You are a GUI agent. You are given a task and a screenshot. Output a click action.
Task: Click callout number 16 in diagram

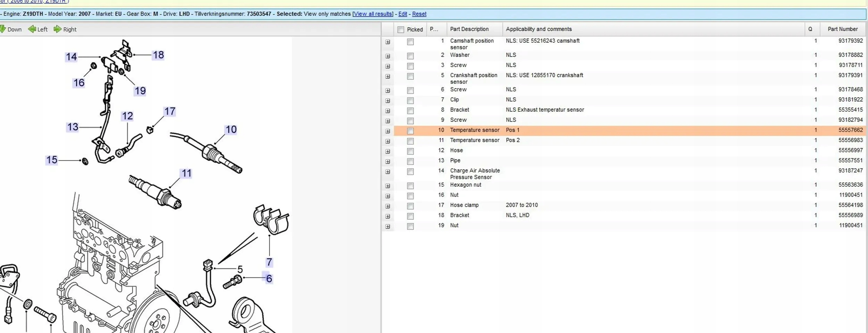click(x=79, y=83)
